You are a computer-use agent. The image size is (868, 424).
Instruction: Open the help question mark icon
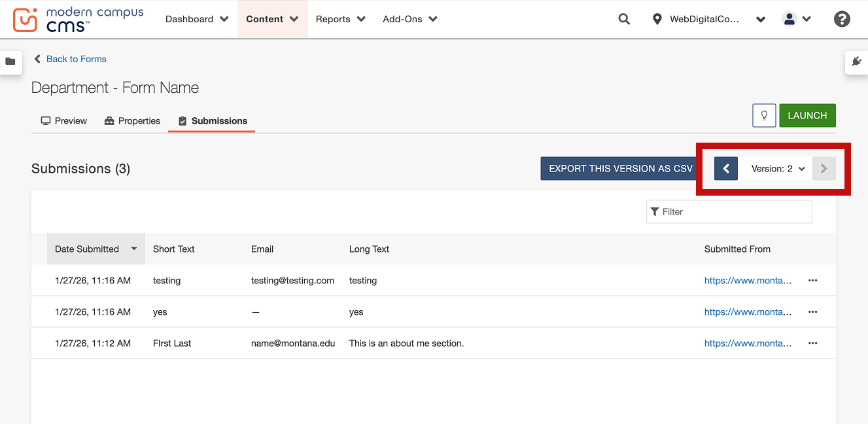842,19
